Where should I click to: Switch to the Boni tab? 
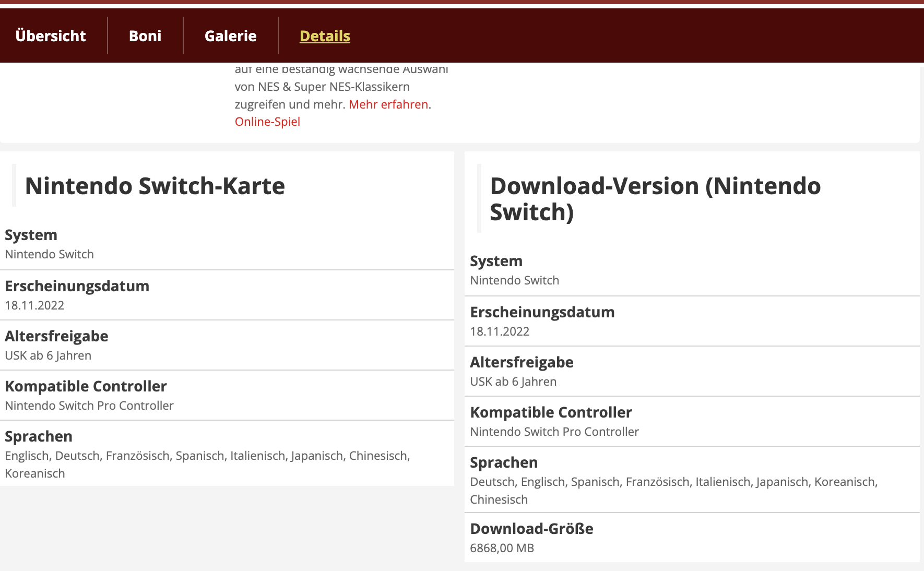pos(145,36)
